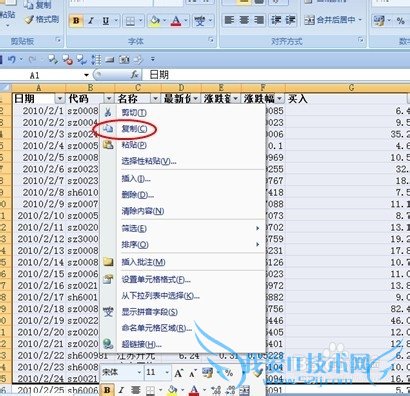The width and height of the screenshot is (410, 396).
Task: Choose 剪切(T) in the context menu
Action: tap(183, 113)
